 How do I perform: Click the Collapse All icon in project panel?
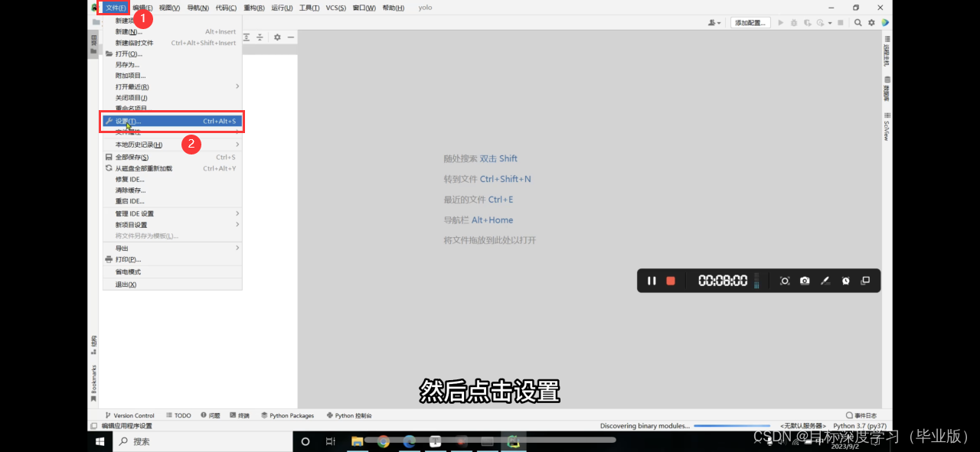(x=260, y=37)
